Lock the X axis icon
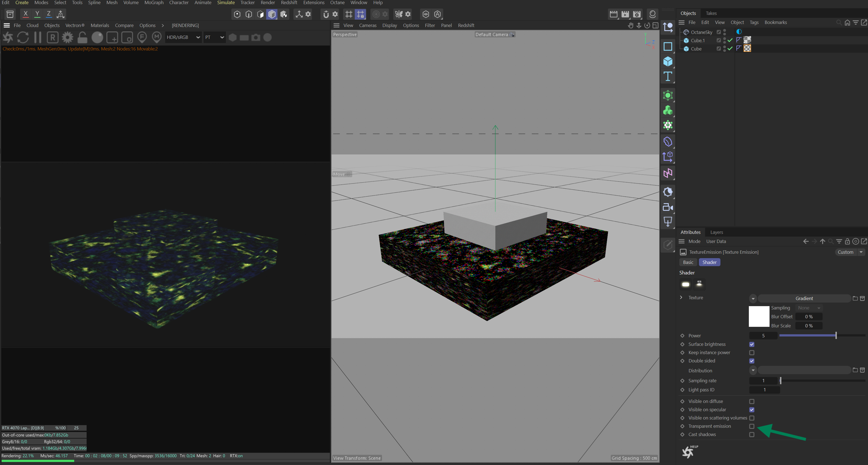The height and width of the screenshot is (465, 868). point(26,14)
